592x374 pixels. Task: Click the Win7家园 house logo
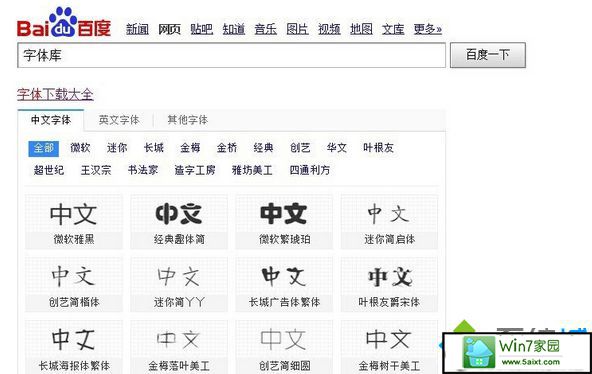point(479,352)
